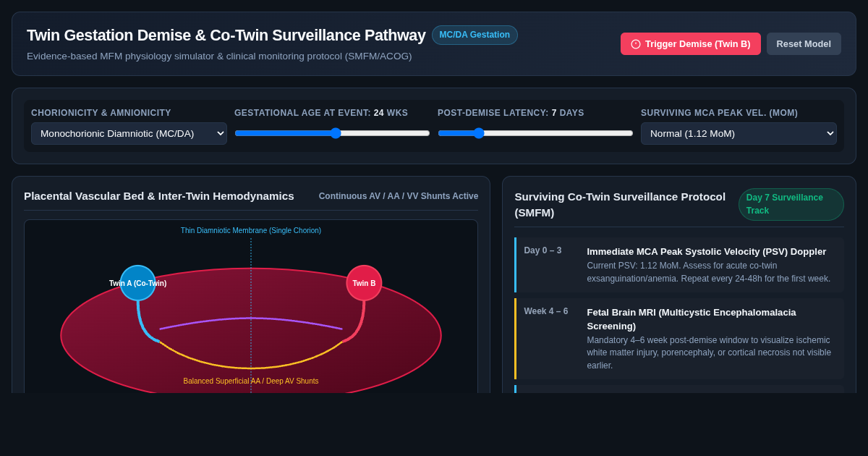Select the Week 4 – 6 protocol entry
This screenshot has width=868, height=456.
(679, 339)
